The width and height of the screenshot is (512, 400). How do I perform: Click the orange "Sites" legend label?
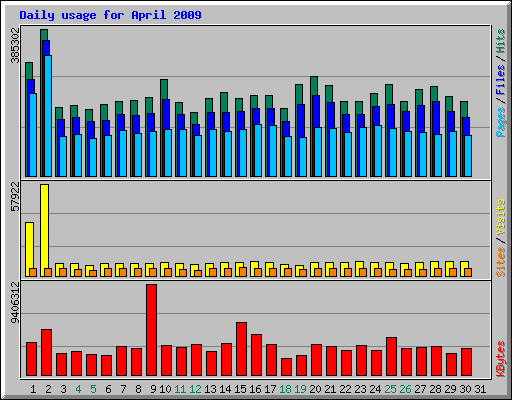tap(501, 262)
